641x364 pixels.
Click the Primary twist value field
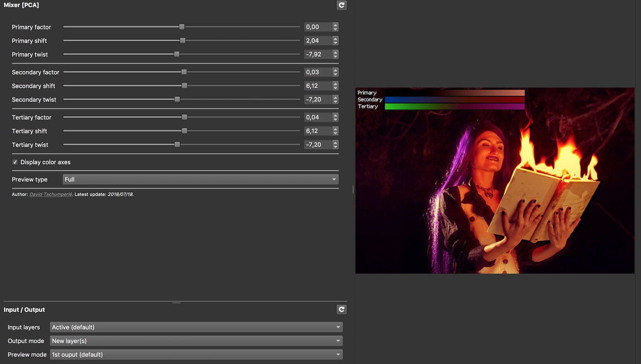tap(318, 54)
